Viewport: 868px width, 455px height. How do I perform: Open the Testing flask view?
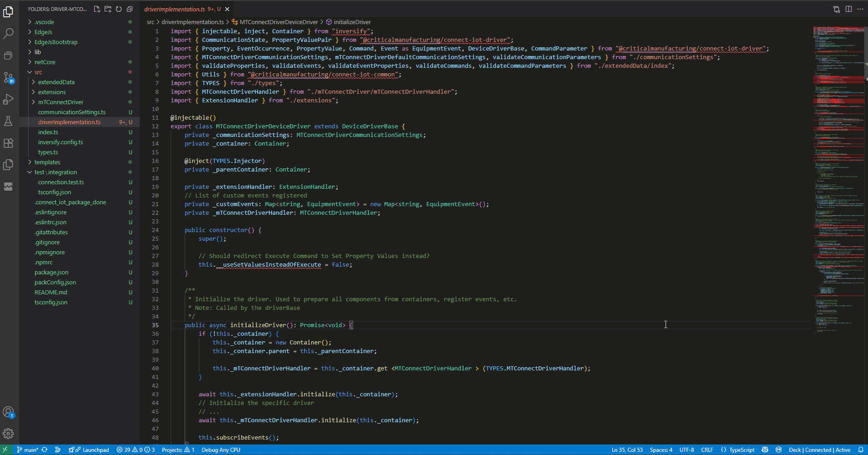click(8, 121)
